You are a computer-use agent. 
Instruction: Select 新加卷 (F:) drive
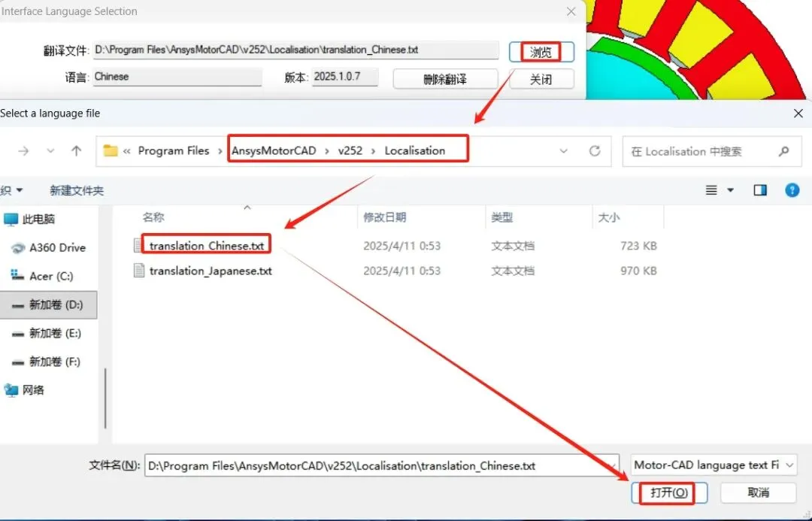(55, 362)
